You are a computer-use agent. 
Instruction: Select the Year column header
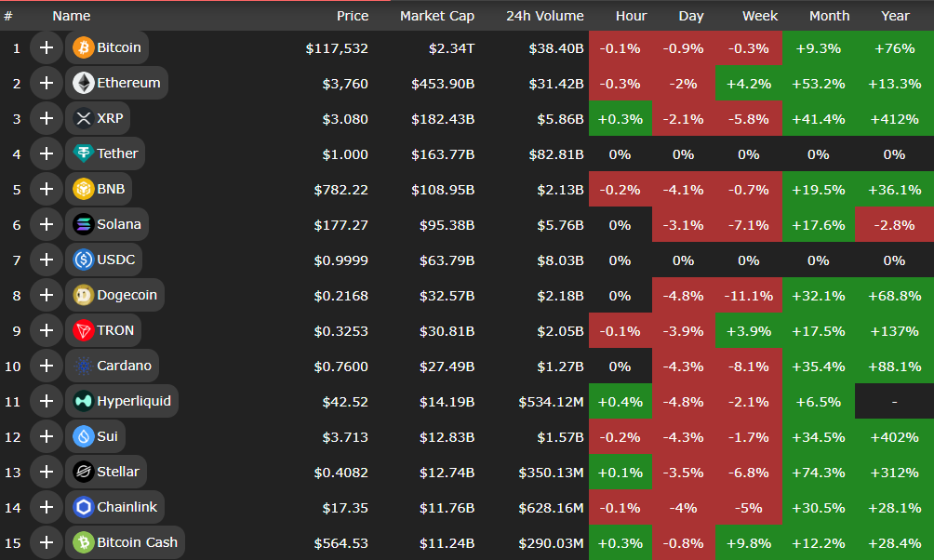coord(895,16)
